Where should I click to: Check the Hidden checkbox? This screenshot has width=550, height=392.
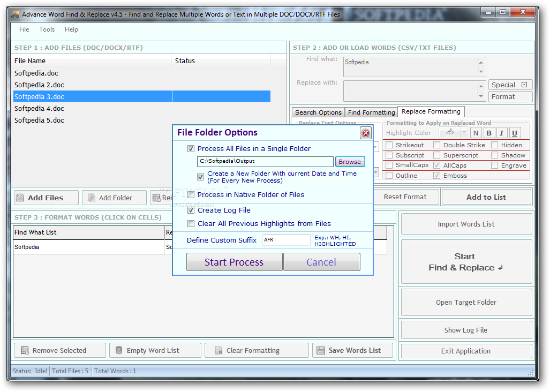coord(495,145)
